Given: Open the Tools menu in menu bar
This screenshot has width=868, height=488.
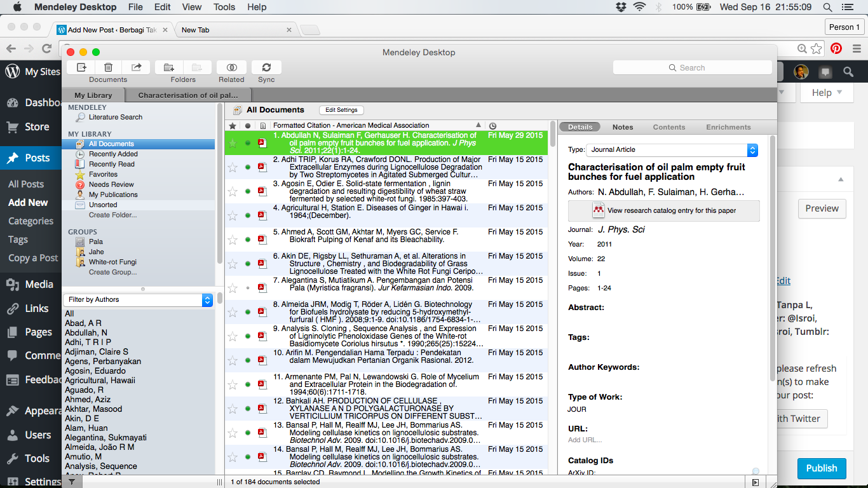Looking at the screenshot, I should click(x=224, y=7).
